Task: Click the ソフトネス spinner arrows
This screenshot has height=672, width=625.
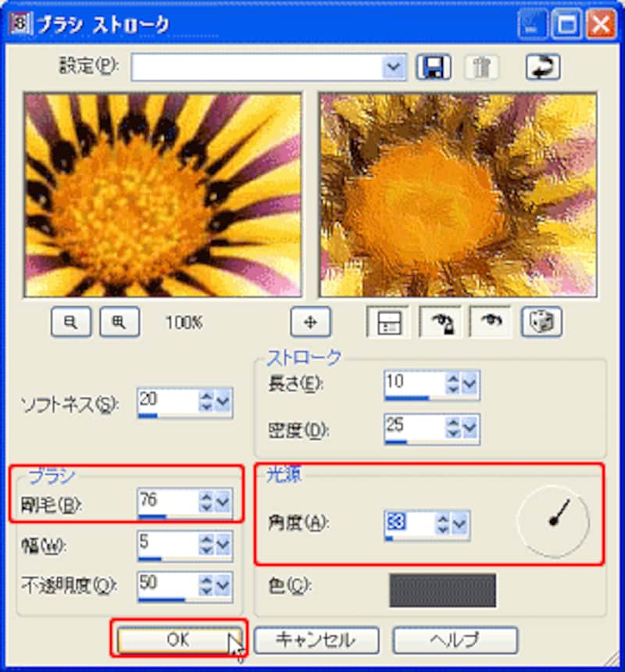Action: (x=206, y=401)
